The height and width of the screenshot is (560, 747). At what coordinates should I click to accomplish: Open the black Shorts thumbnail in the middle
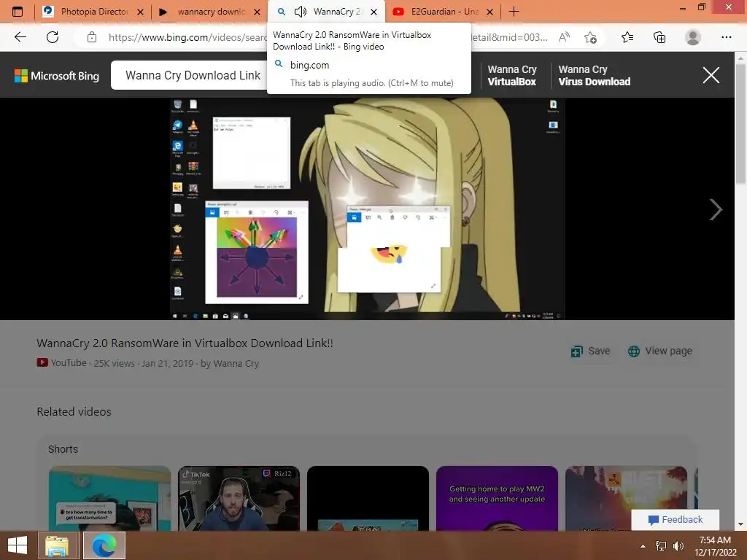368,498
